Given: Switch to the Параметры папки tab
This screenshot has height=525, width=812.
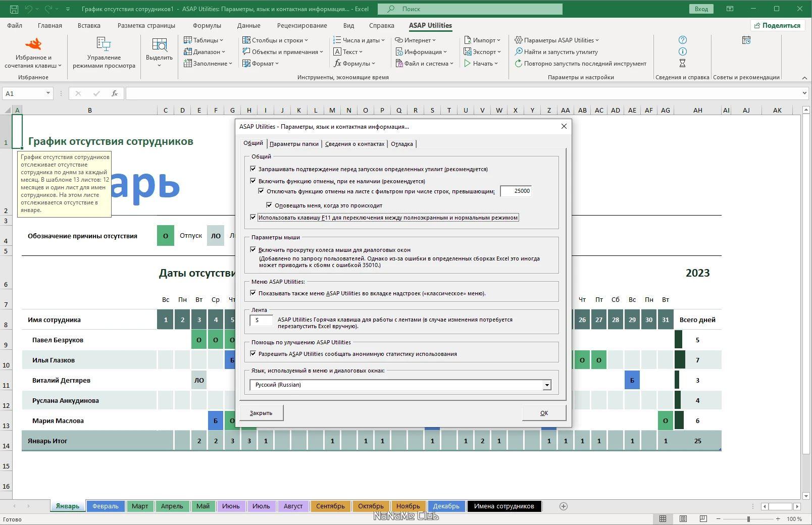Looking at the screenshot, I should point(293,144).
